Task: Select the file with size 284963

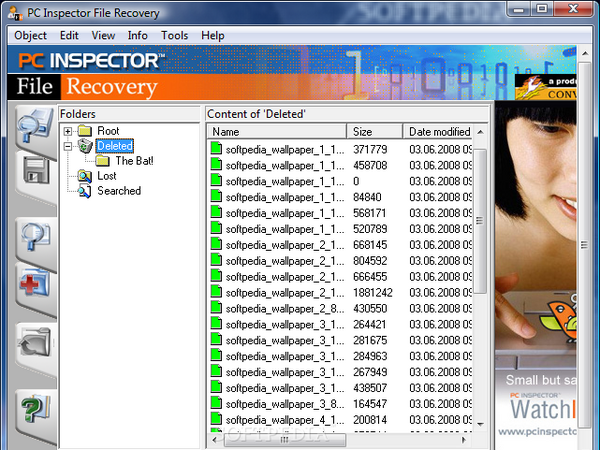Action: [x=341, y=356]
